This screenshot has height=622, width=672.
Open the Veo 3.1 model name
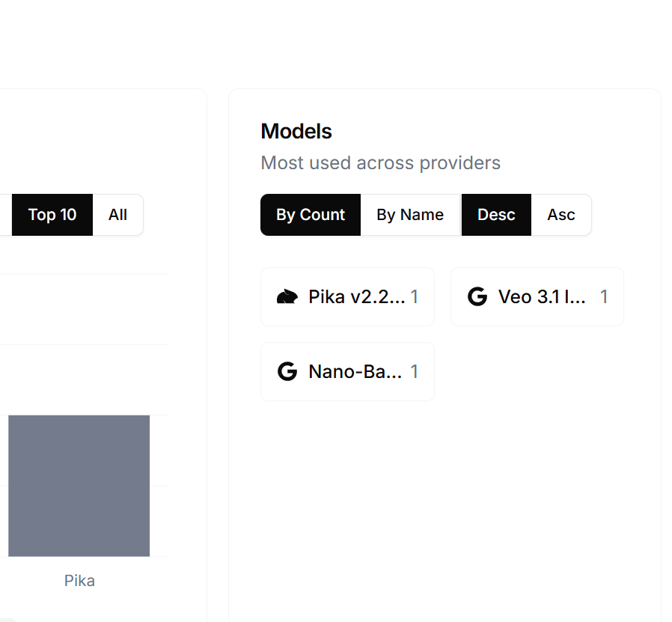542,296
